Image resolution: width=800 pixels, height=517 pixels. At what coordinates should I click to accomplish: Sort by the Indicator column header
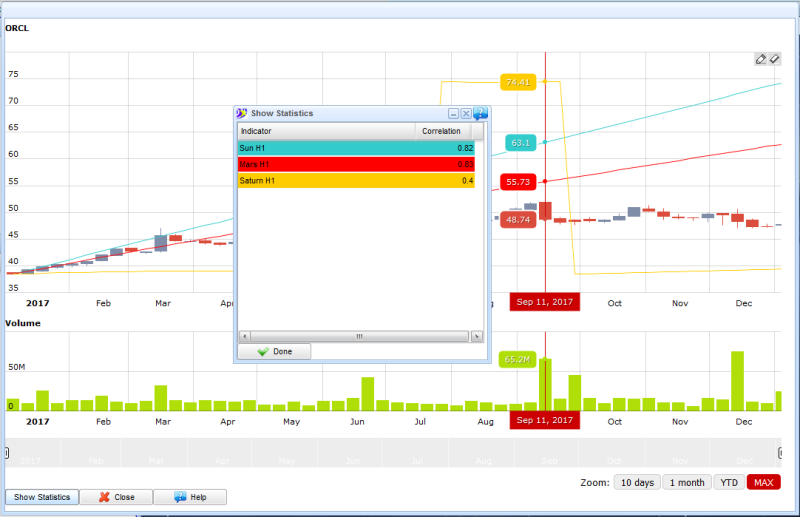(326, 131)
